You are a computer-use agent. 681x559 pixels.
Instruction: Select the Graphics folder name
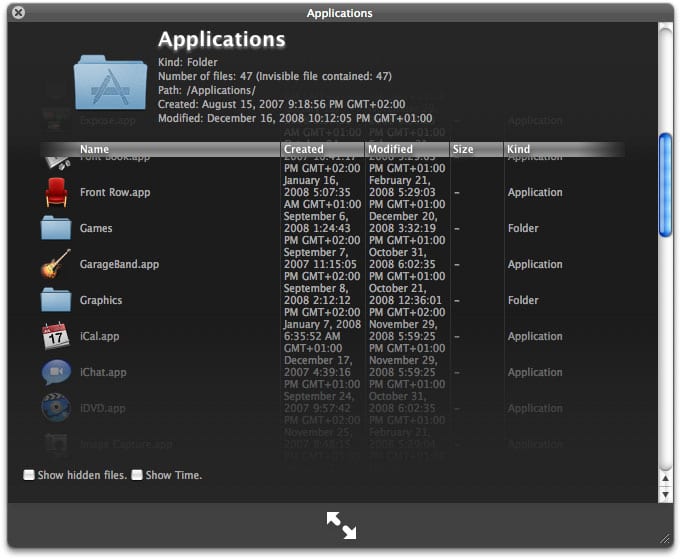coord(101,301)
